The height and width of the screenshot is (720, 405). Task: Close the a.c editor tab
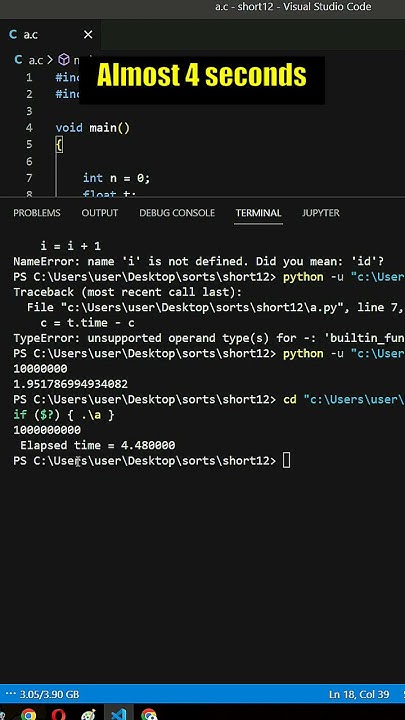point(88,34)
